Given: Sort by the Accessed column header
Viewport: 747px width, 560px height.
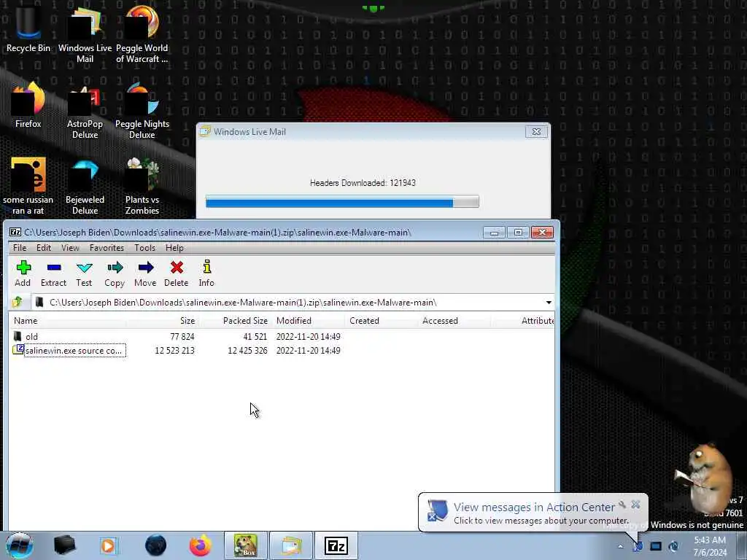Looking at the screenshot, I should point(454,321).
